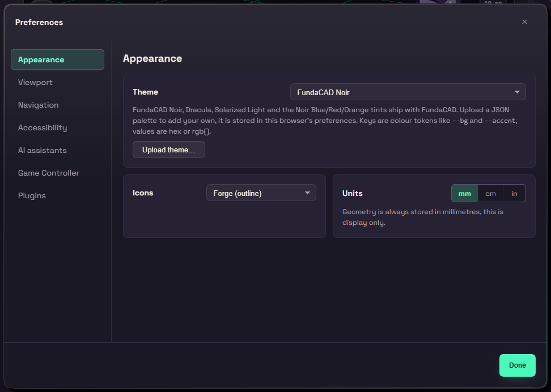Click the Icons label
Screen dimensions: 551x392
tap(143, 193)
